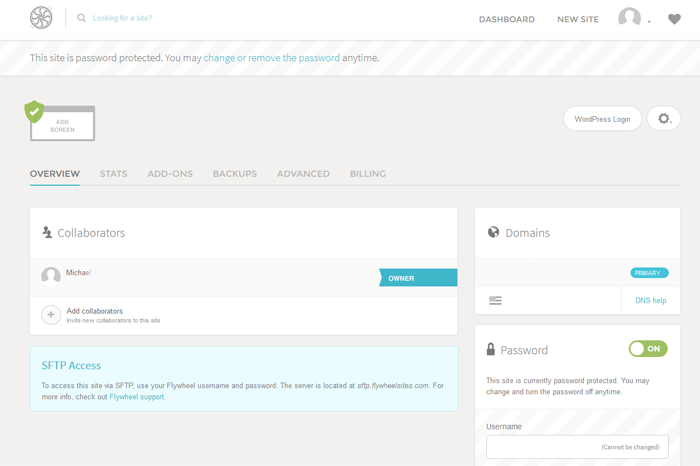Click Michael's avatar icon
Screen dimensions: 700x466
pyautogui.click(x=51, y=276)
